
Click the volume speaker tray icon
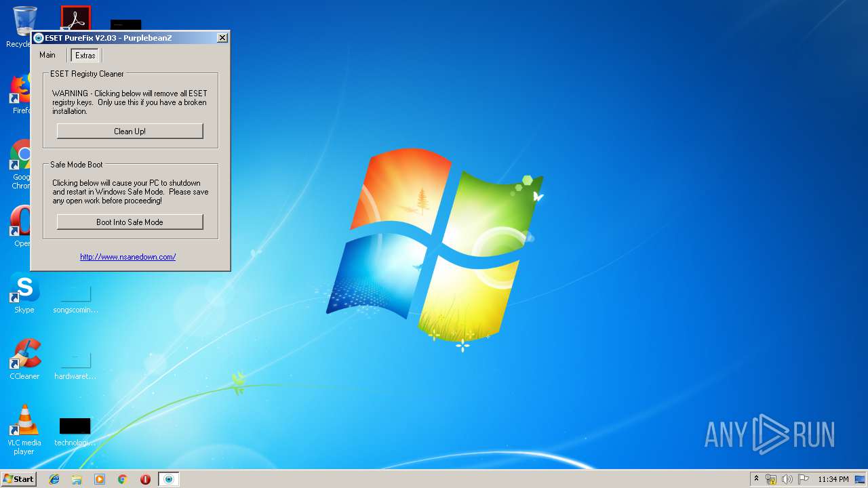tap(787, 479)
